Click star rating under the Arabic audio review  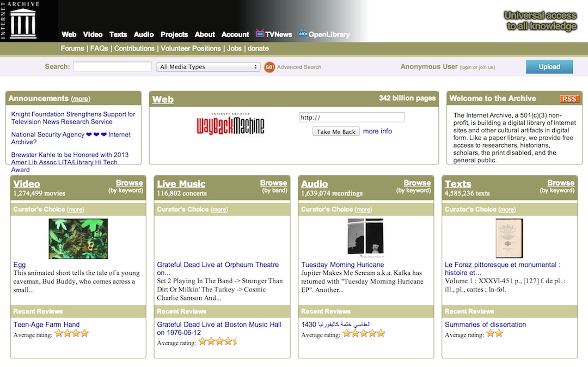[364, 333]
